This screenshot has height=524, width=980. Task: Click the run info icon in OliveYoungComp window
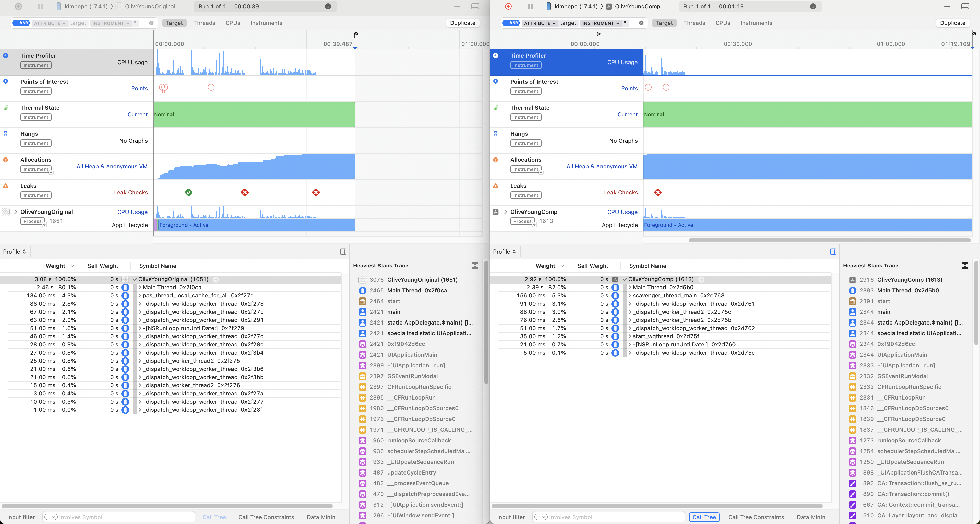click(813, 6)
